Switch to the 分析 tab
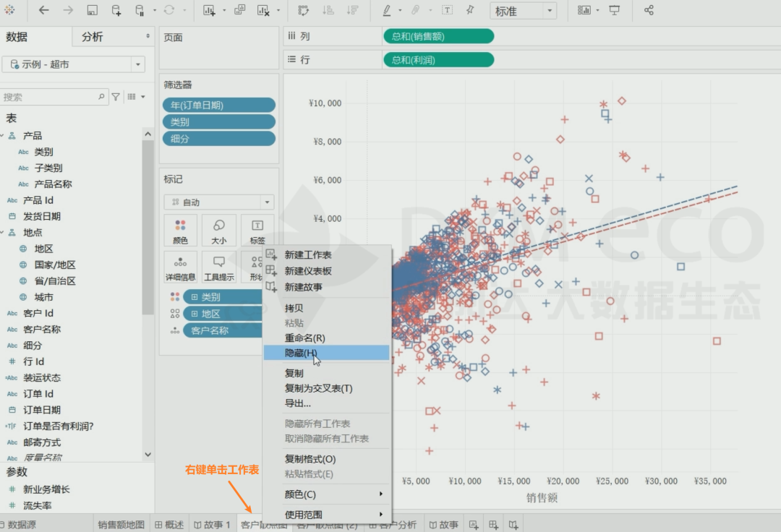781x532 pixels. pos(93,37)
